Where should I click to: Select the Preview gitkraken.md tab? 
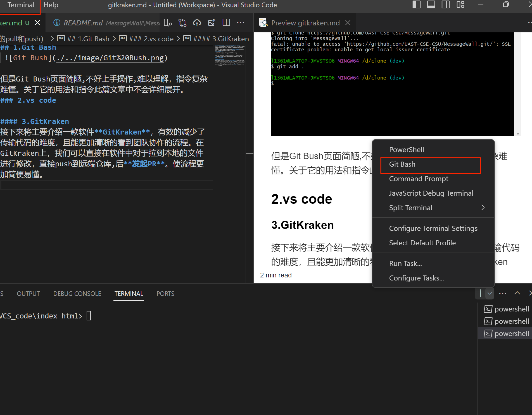(305, 23)
